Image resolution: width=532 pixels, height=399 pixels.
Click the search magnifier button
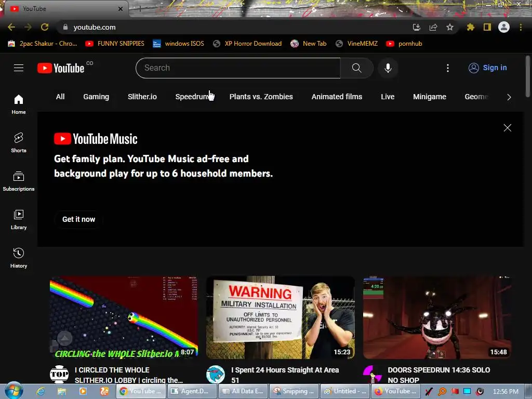click(x=356, y=68)
